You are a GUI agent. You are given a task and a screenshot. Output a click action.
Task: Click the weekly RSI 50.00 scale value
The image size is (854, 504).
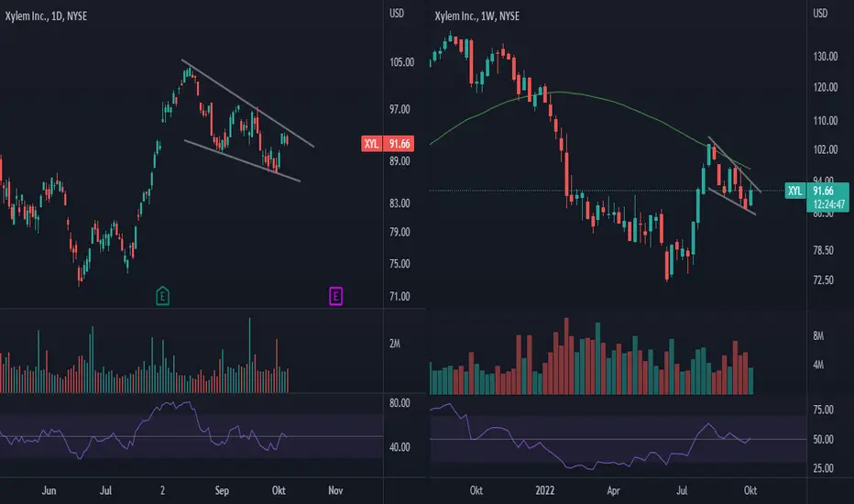(823, 439)
